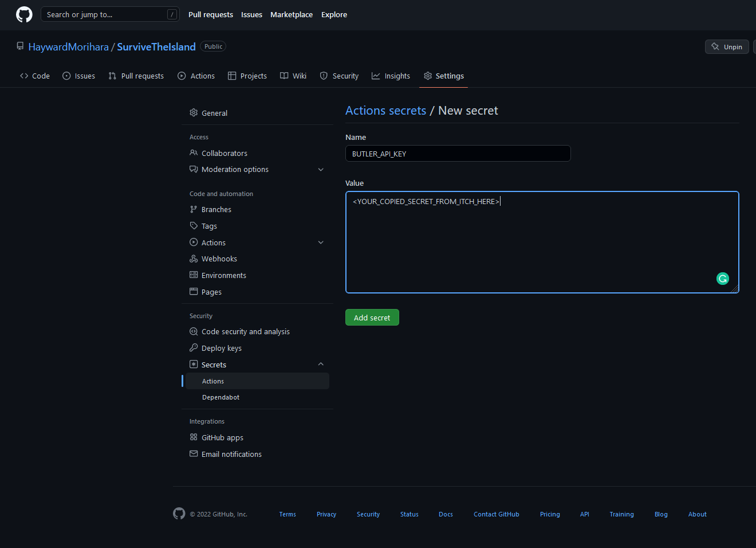Click inside the secret Value textarea
Screen dimensions: 756x548
click(x=542, y=242)
